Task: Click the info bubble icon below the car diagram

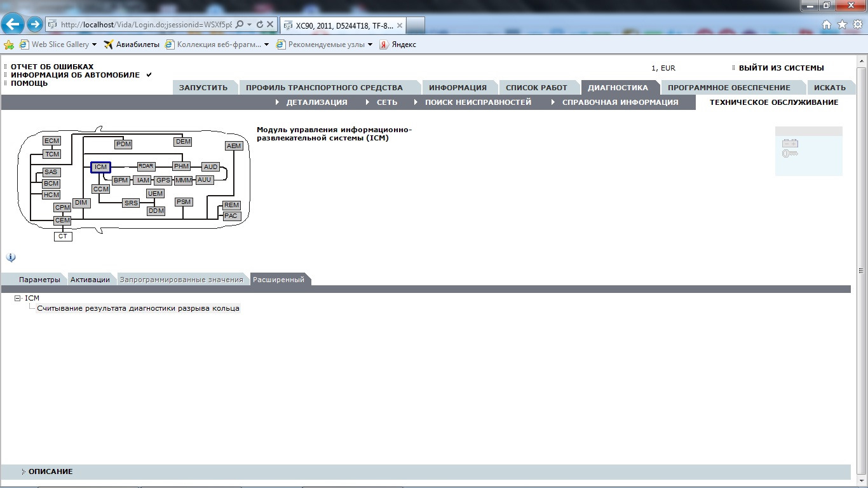Action: coord(11,257)
